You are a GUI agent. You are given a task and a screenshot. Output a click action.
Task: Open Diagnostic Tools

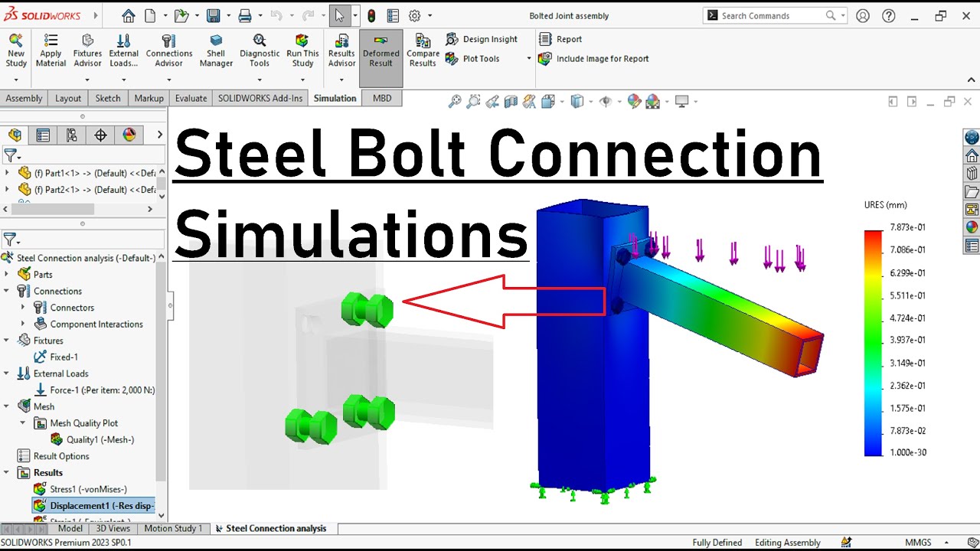(260, 51)
